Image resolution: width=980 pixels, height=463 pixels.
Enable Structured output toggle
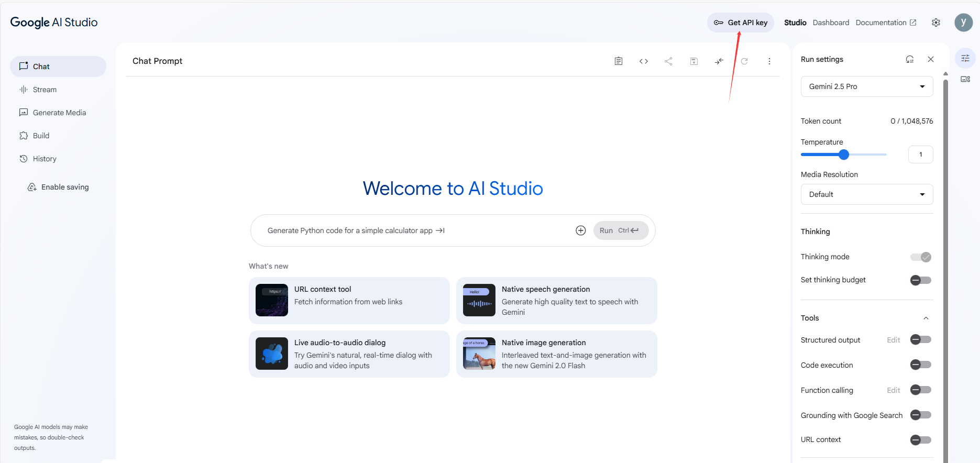pyautogui.click(x=921, y=340)
